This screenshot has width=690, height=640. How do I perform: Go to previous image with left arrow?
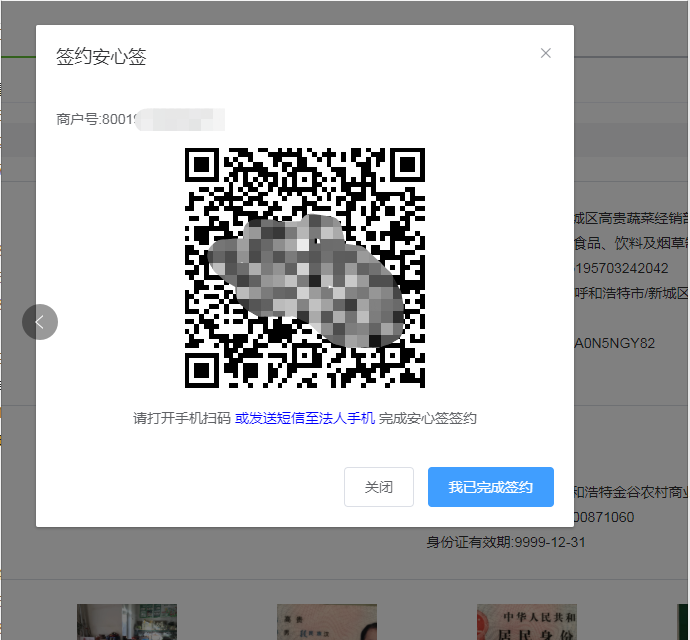(40, 322)
